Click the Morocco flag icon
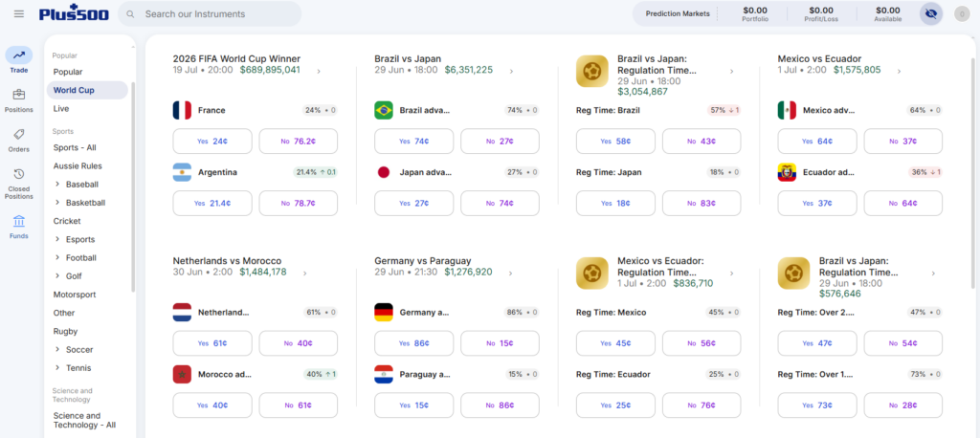 tap(182, 374)
